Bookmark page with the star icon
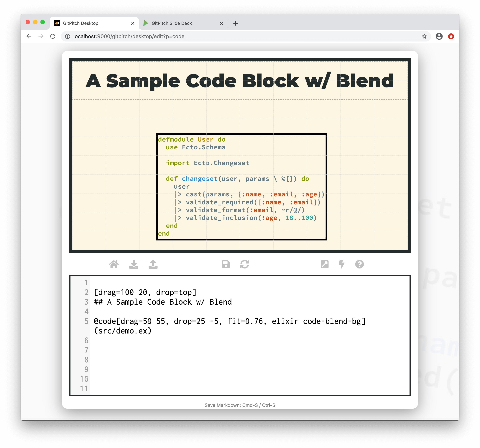The height and width of the screenshot is (448, 480). (x=424, y=36)
